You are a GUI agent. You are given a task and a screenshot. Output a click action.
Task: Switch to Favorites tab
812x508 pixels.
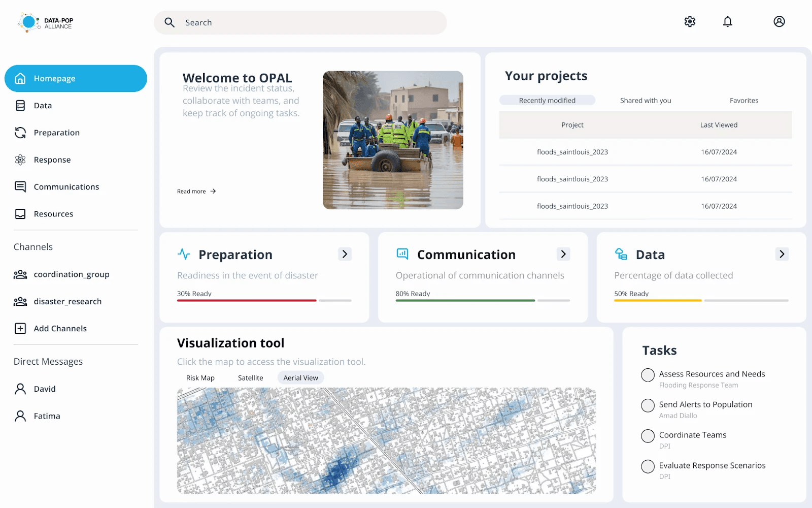pos(744,100)
